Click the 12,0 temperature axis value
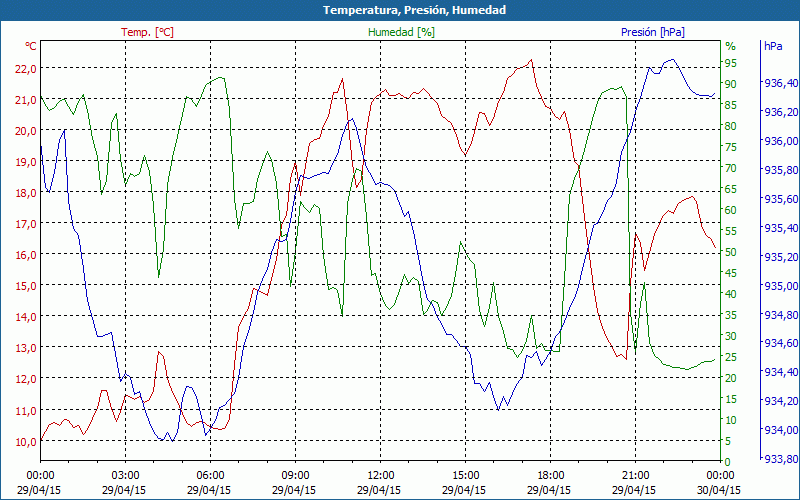The width and height of the screenshot is (800, 500). (x=25, y=380)
